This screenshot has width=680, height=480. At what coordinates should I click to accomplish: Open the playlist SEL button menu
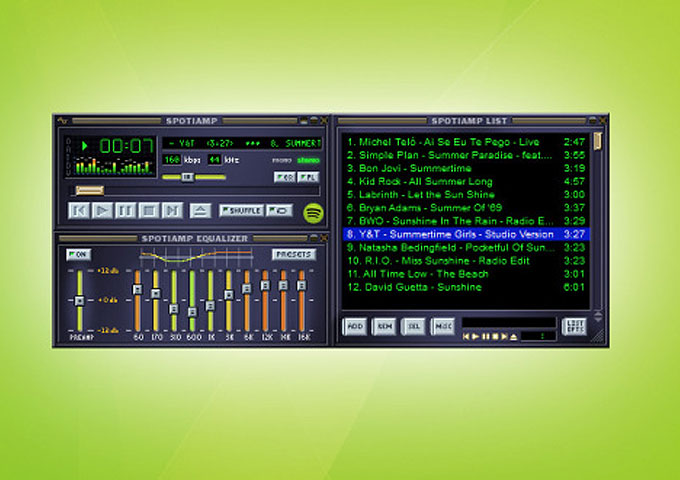413,327
